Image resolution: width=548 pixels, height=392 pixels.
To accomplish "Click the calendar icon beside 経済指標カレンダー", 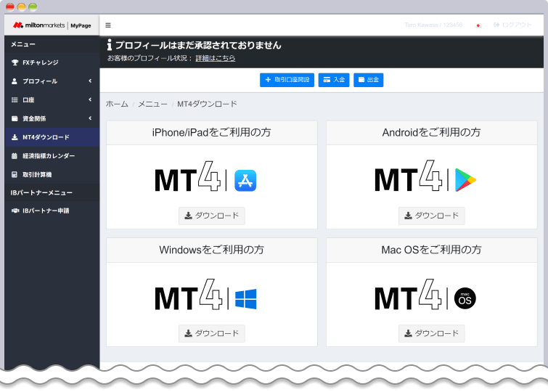I will (15, 156).
